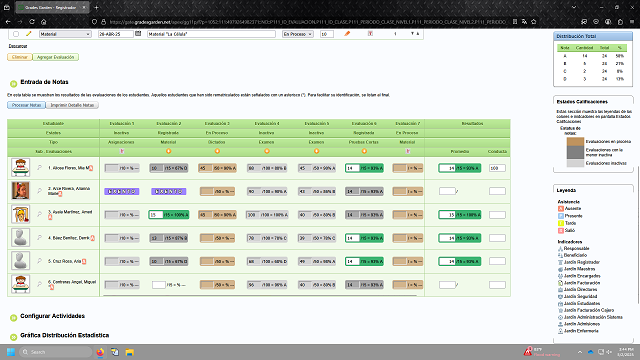Click the avatar thumbnail of Arce Rivera
640x360 pixels.
(x=20, y=191)
